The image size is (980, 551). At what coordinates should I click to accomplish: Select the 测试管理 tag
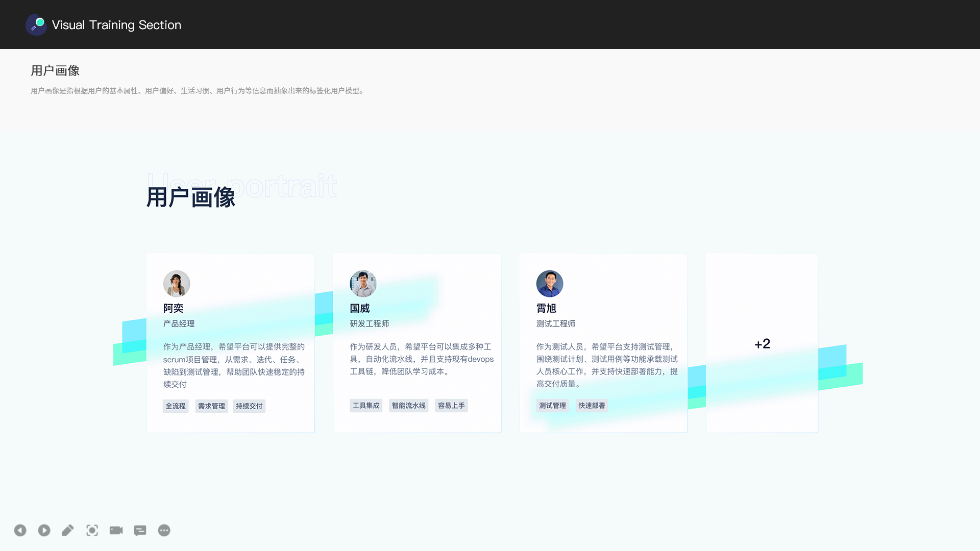pyautogui.click(x=553, y=406)
